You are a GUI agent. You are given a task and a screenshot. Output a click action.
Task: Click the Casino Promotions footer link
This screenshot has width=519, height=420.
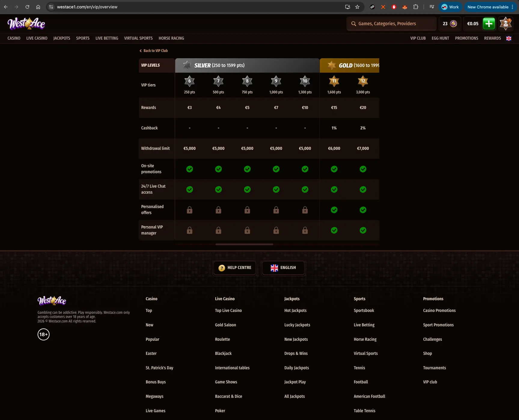point(439,310)
